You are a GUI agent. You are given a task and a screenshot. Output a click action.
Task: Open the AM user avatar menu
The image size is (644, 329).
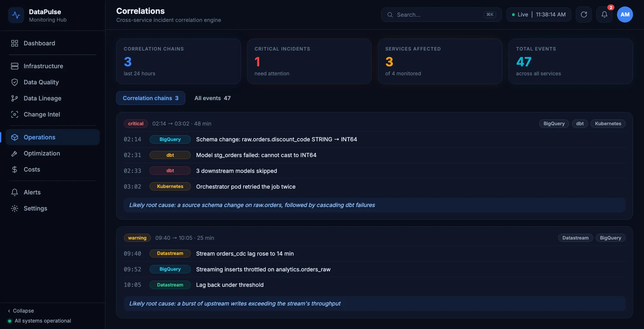point(625,14)
